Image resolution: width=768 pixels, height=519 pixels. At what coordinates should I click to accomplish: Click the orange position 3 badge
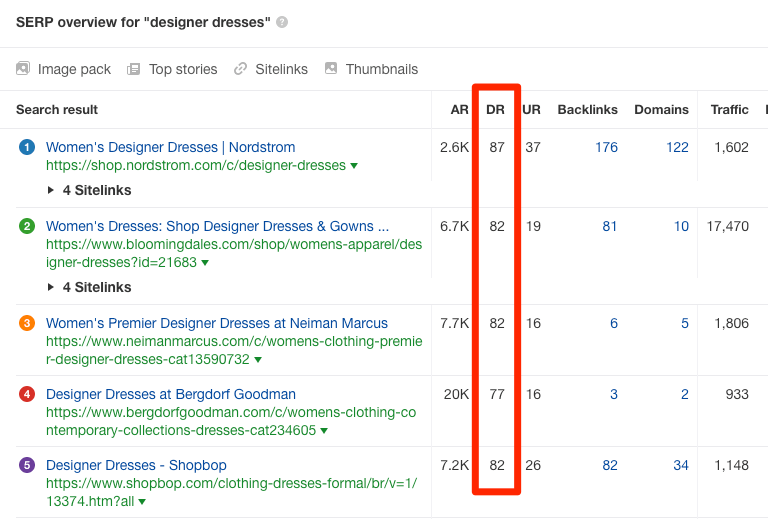pos(27,324)
